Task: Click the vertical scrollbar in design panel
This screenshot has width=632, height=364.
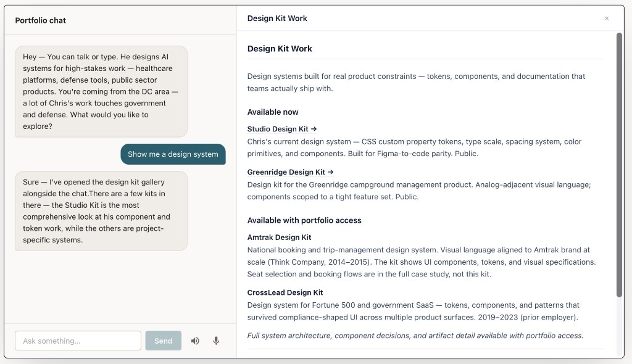Action: pyautogui.click(x=619, y=165)
